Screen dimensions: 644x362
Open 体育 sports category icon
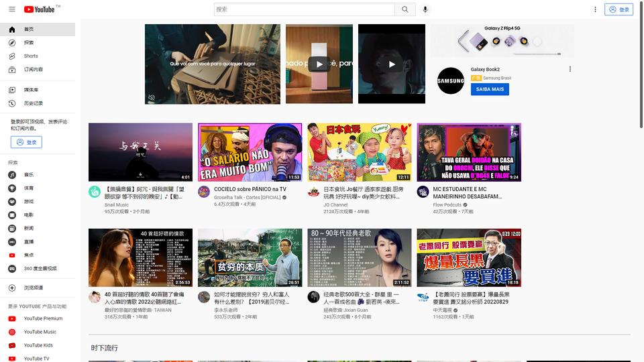(x=12, y=188)
